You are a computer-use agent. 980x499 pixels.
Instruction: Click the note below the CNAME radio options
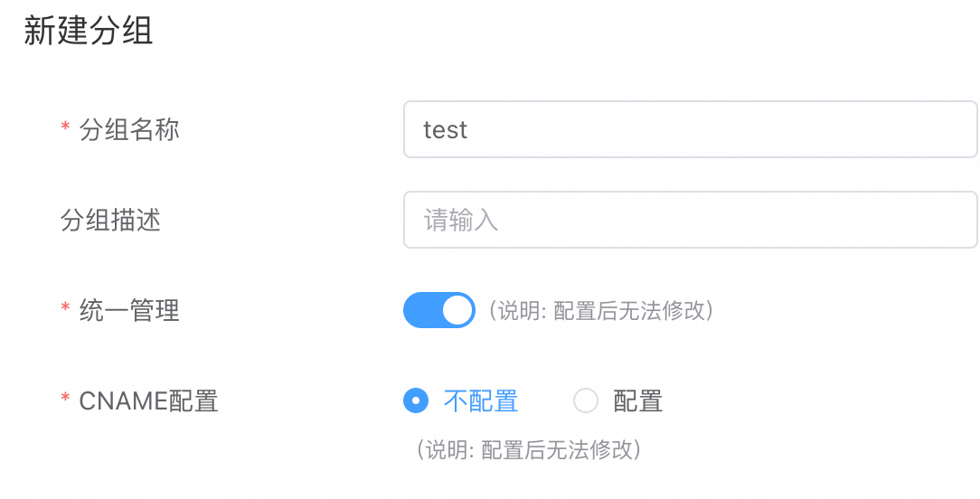pyautogui.click(x=529, y=450)
